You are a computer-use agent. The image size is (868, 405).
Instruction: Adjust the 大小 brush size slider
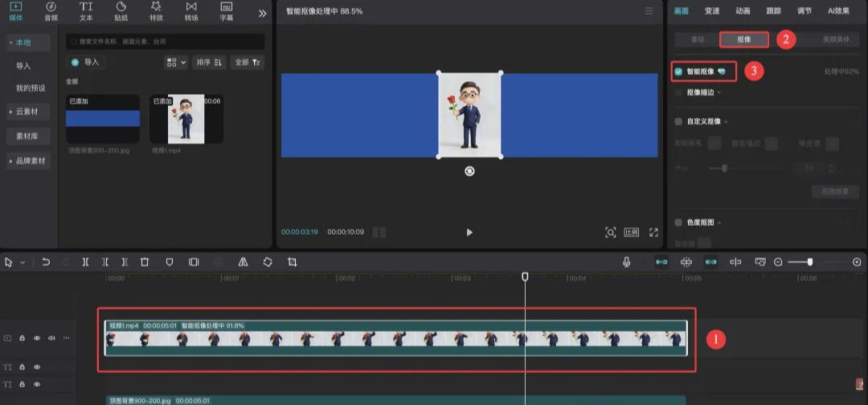pyautogui.click(x=724, y=168)
